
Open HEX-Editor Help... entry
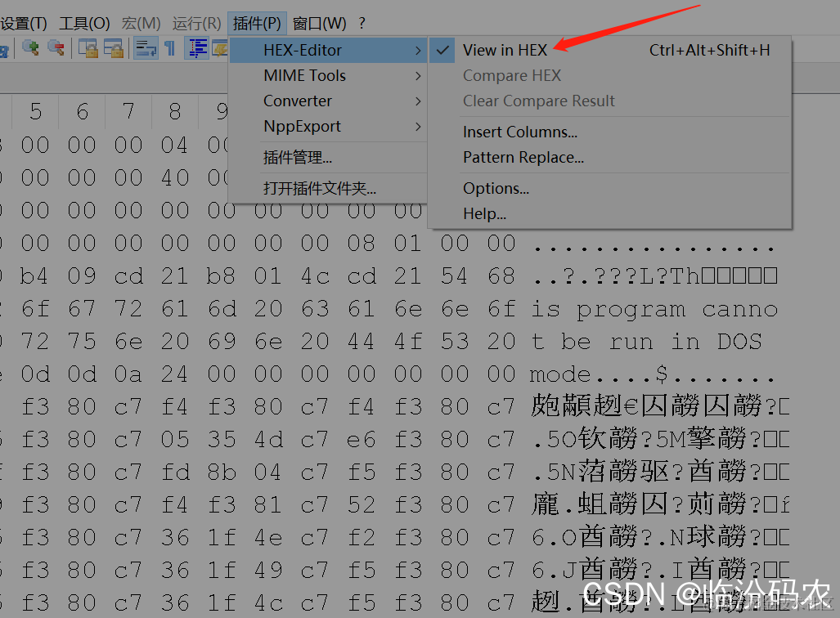[609, 213]
